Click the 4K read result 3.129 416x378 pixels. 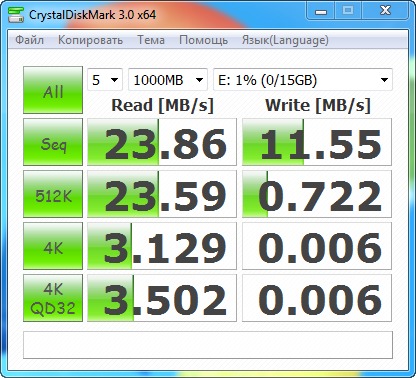point(162,246)
